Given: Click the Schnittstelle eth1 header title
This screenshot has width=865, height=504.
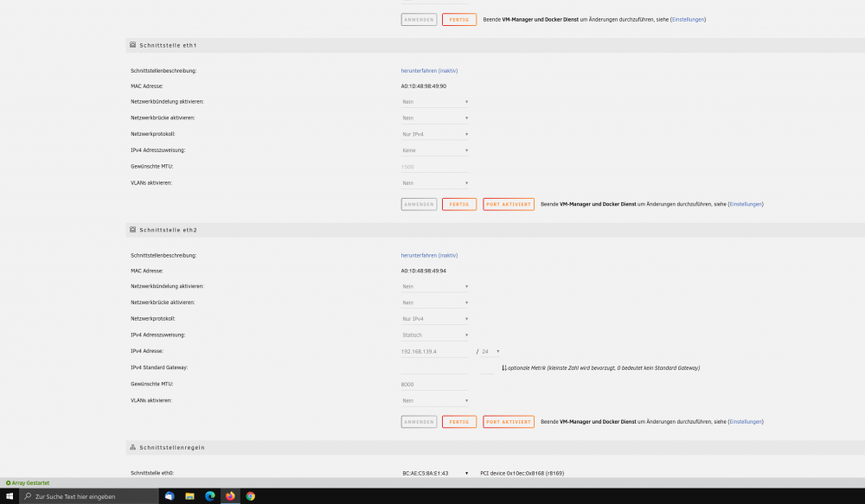Looking at the screenshot, I should click(x=168, y=45).
